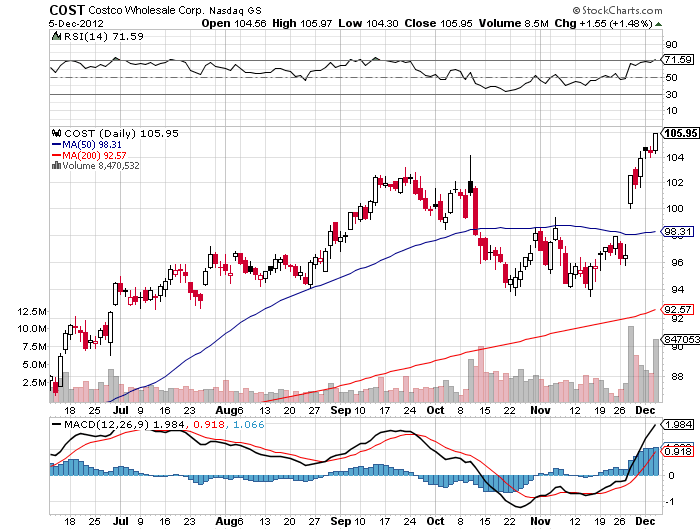Click the 104 price axis label
Viewport: 700px width, 530px height.
pos(674,157)
